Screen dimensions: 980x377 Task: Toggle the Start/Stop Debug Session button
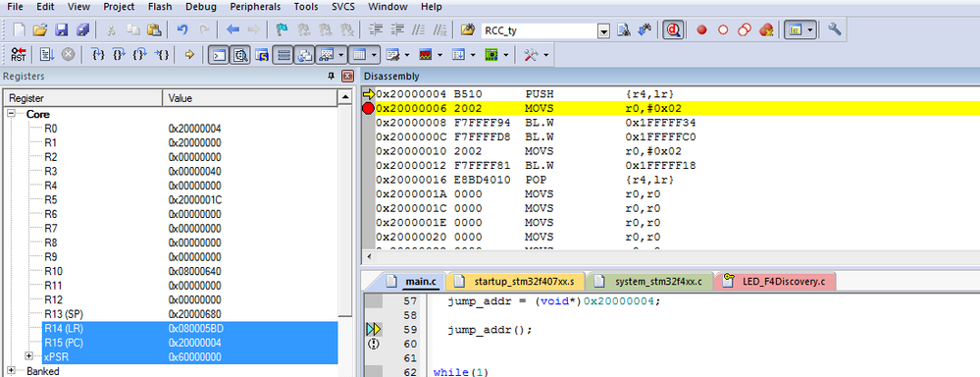674,30
